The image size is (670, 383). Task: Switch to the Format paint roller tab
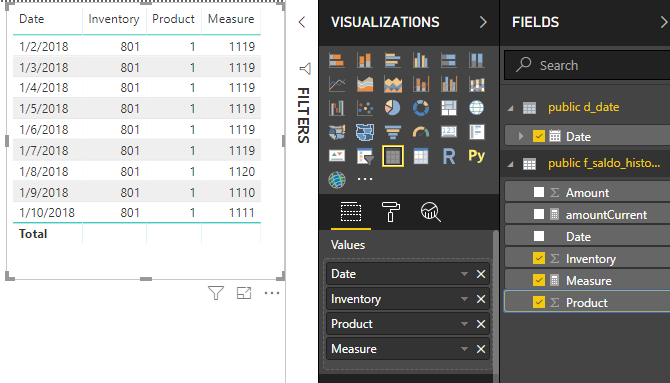point(391,212)
